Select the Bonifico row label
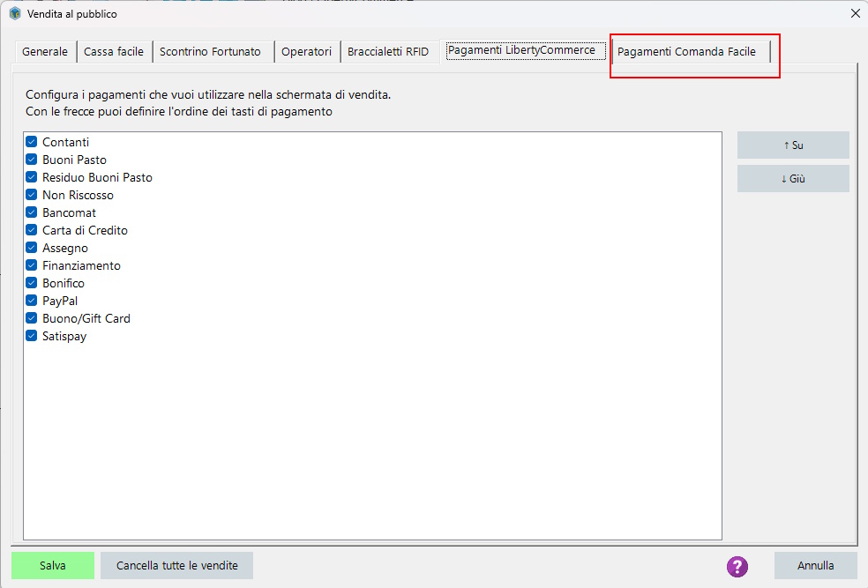868x588 pixels. (x=64, y=283)
